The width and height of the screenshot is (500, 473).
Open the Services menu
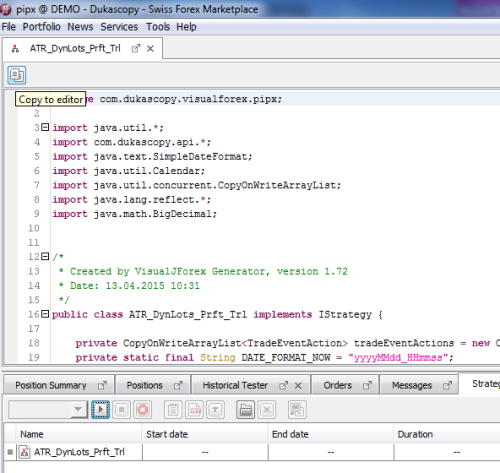tap(119, 27)
